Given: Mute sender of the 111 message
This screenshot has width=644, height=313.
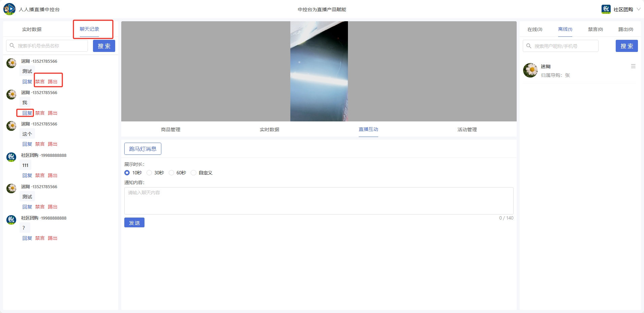Looking at the screenshot, I should pyautogui.click(x=40, y=175).
